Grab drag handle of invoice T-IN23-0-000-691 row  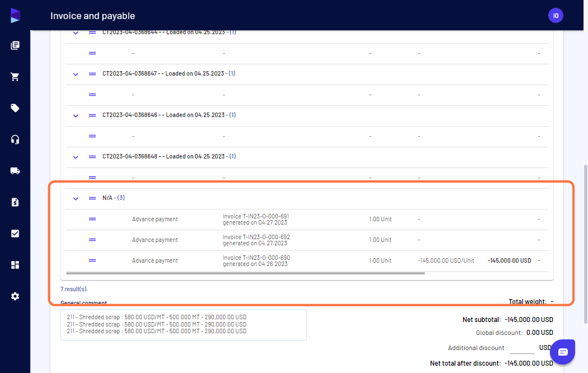coord(92,219)
